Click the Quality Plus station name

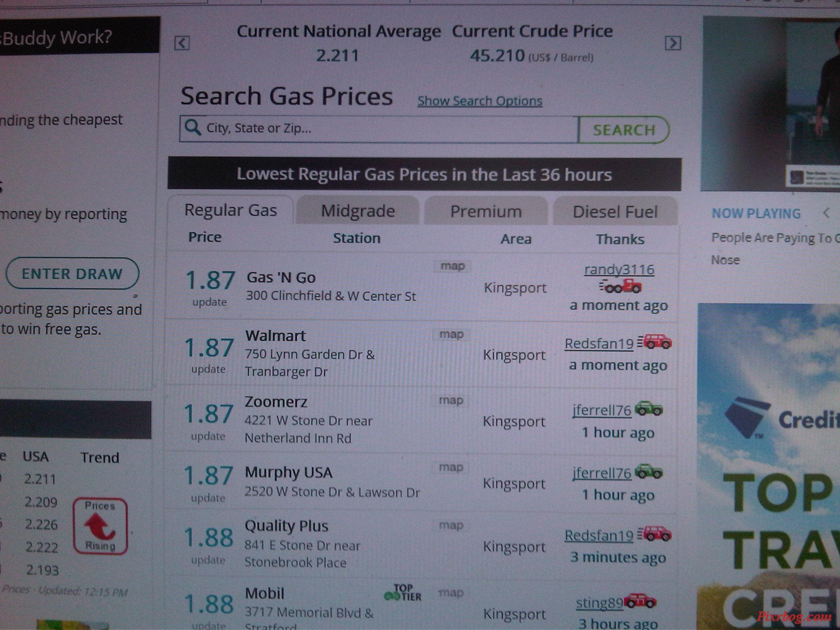(286, 526)
